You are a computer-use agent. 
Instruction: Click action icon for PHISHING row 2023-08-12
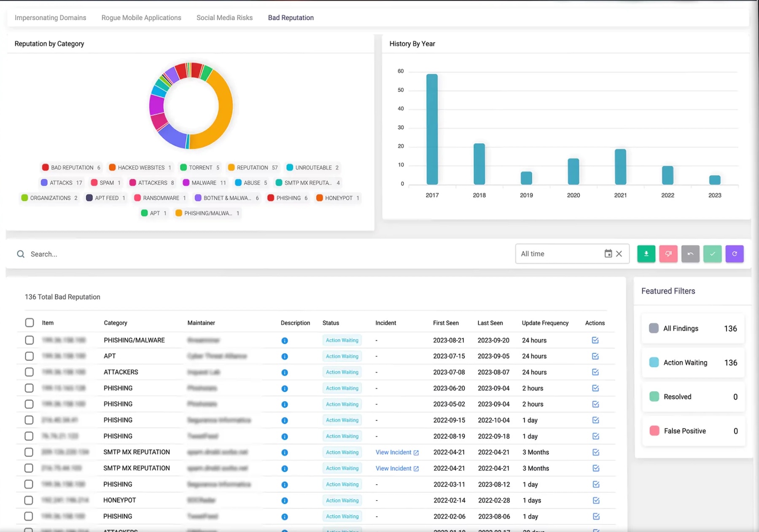point(596,484)
